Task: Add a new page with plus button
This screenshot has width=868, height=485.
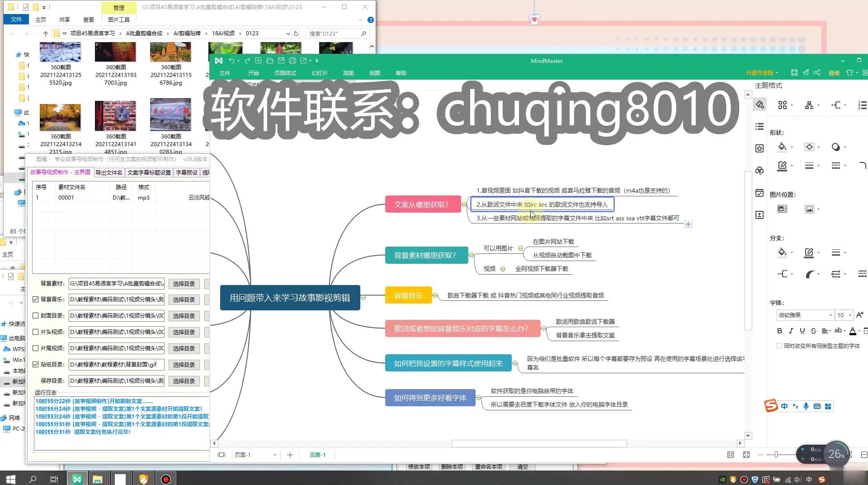Action: (x=290, y=455)
